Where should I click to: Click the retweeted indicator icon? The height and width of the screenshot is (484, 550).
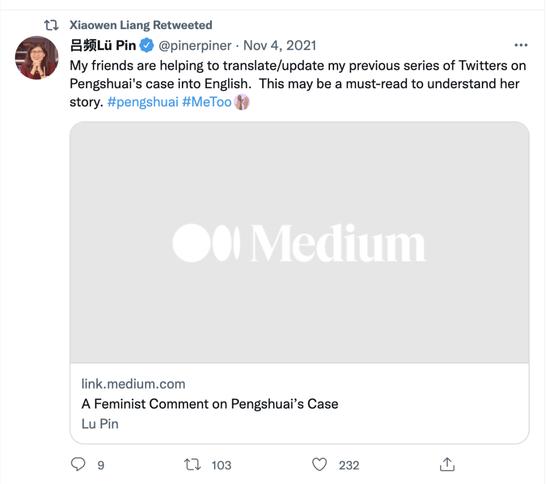(x=51, y=25)
